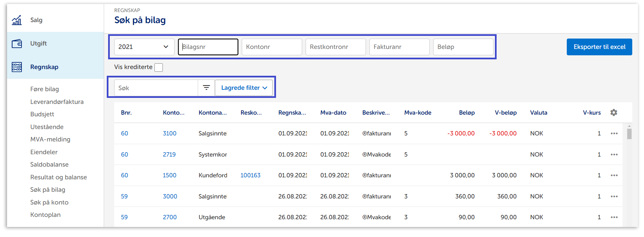The width and height of the screenshot is (644, 237).
Task: Open column settings gear icon
Action: coord(613,113)
